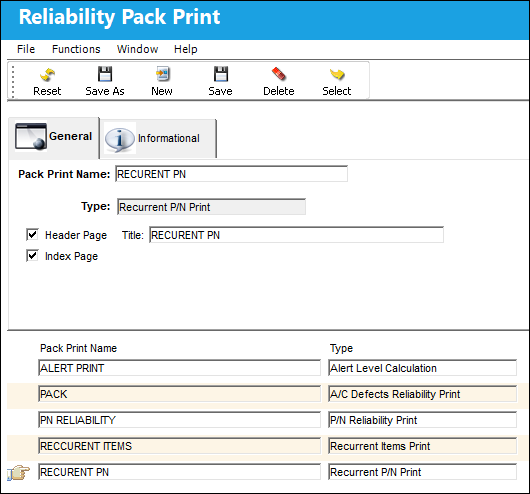Click the Delete eraser icon
The height and width of the screenshot is (494, 530).
coord(279,74)
